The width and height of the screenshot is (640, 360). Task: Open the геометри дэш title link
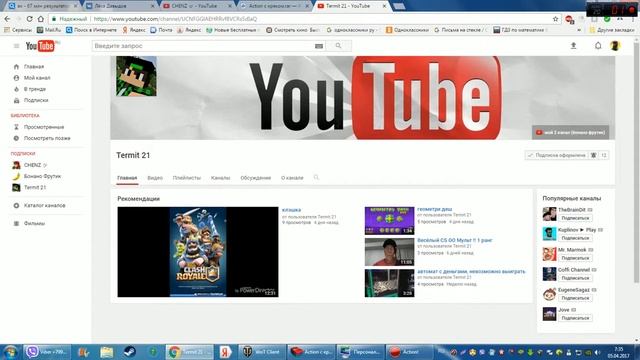434,209
